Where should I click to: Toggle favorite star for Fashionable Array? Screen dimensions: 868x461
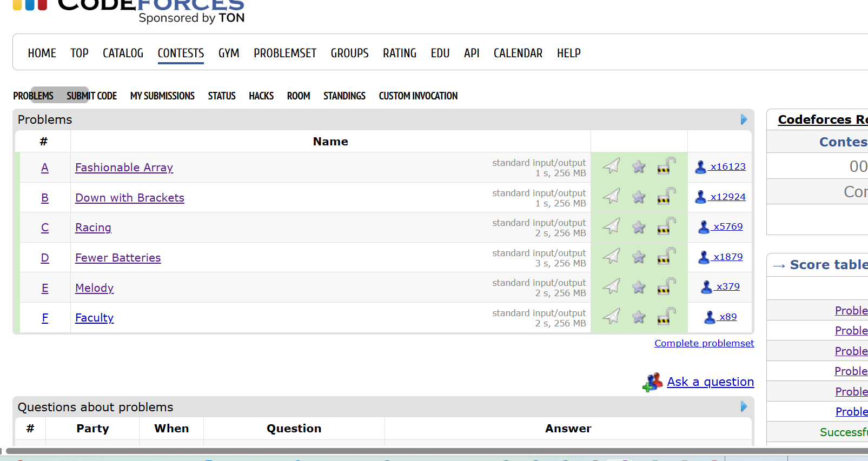(x=639, y=167)
